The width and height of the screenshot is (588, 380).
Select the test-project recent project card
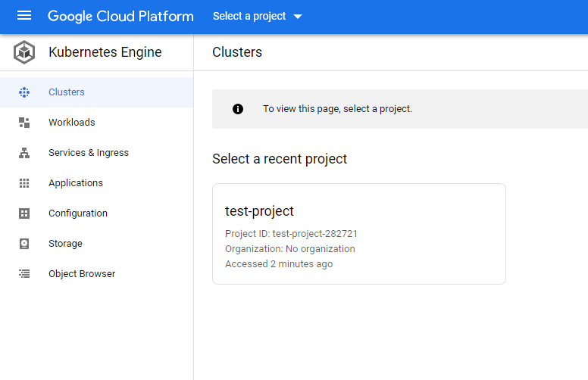pos(359,234)
